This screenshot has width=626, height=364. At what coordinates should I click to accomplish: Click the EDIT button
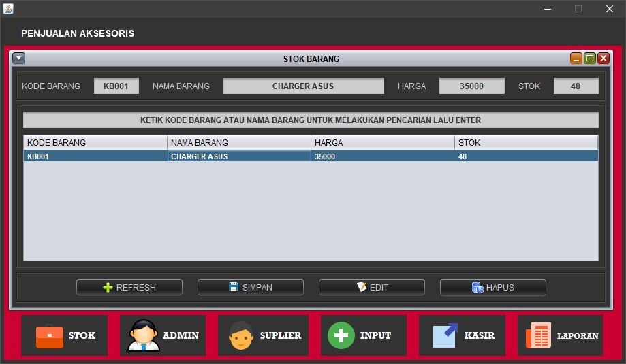(x=371, y=287)
